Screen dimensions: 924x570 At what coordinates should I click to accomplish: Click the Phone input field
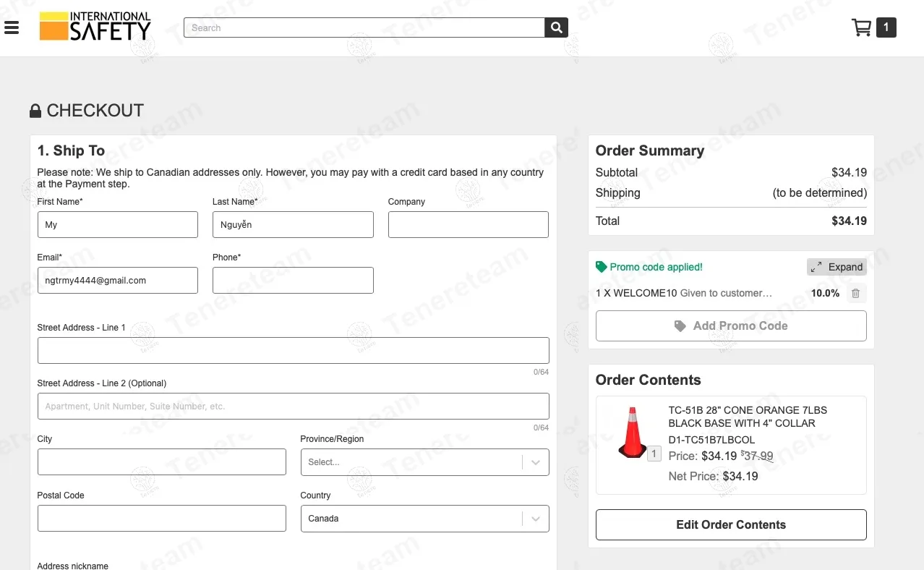pos(293,281)
